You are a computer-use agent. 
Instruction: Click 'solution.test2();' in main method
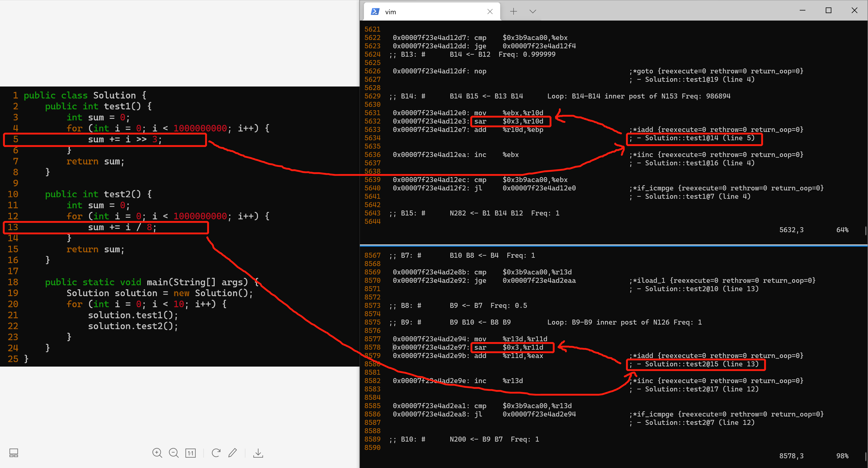point(133,326)
